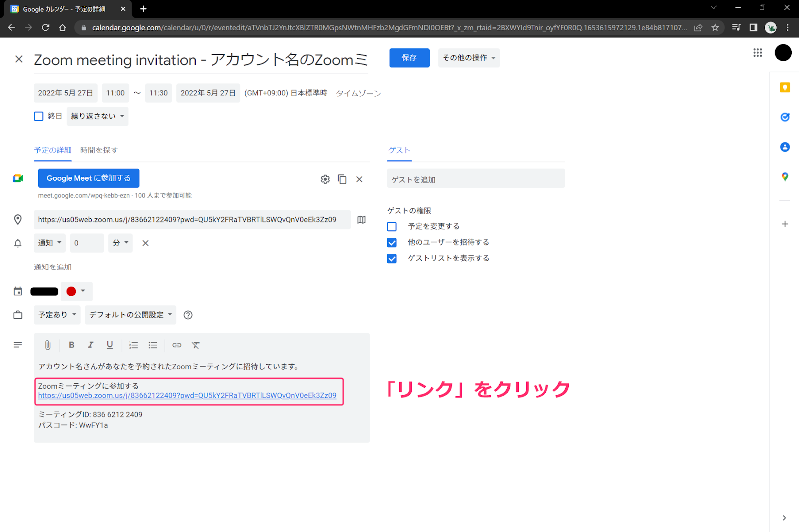Open Google Tasks in side panel

pyautogui.click(x=785, y=117)
